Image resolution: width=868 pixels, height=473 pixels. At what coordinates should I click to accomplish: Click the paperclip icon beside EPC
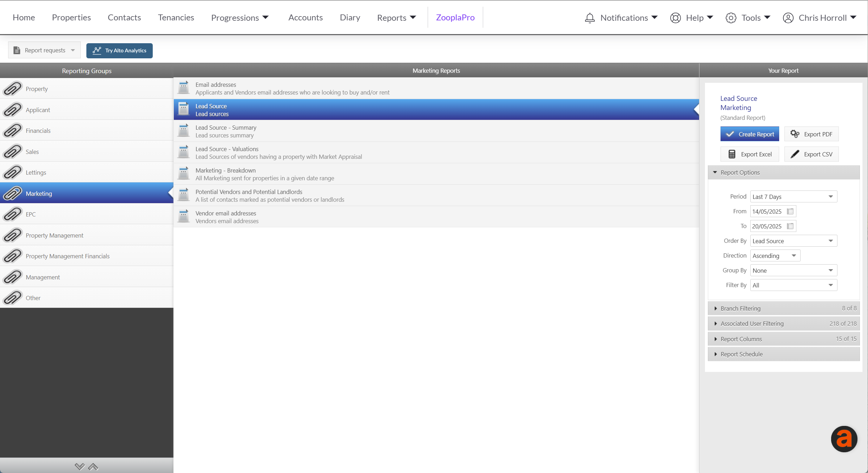click(x=12, y=214)
